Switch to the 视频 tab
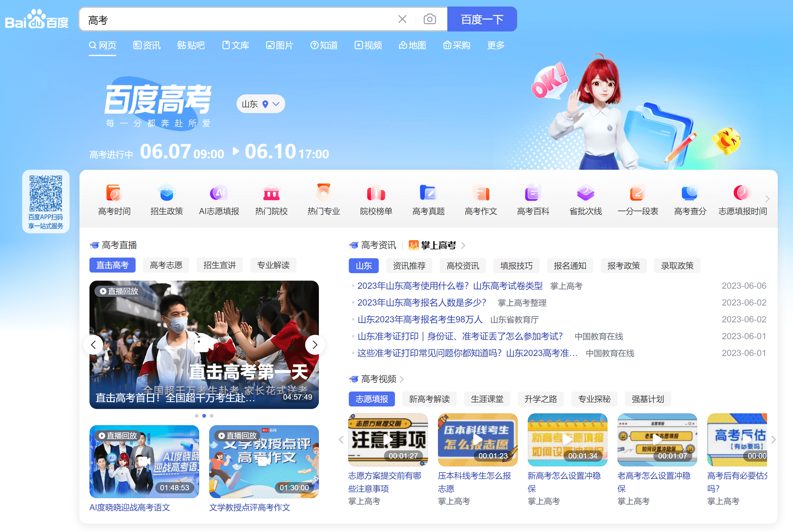 tap(368, 45)
